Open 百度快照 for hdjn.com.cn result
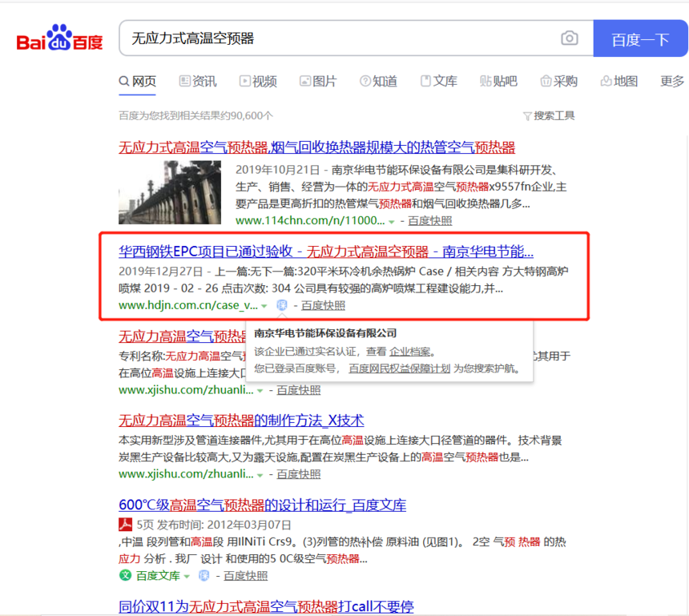This screenshot has width=689, height=616. pos(323,305)
